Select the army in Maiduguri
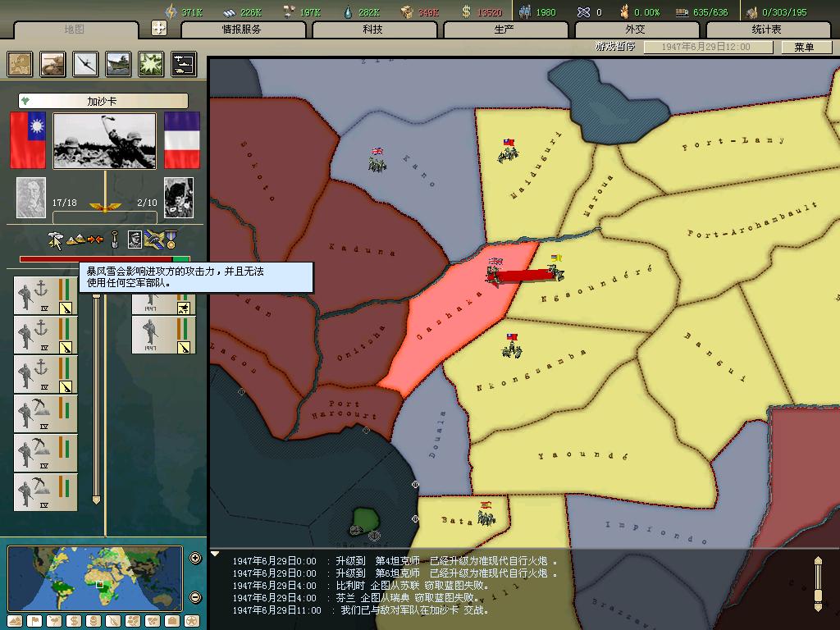Viewport: 840px width, 630px height. click(508, 150)
